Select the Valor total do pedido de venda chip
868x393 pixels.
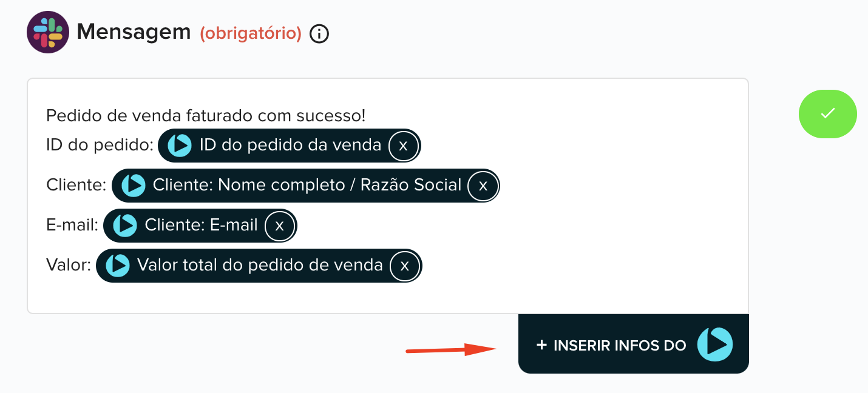tap(259, 266)
